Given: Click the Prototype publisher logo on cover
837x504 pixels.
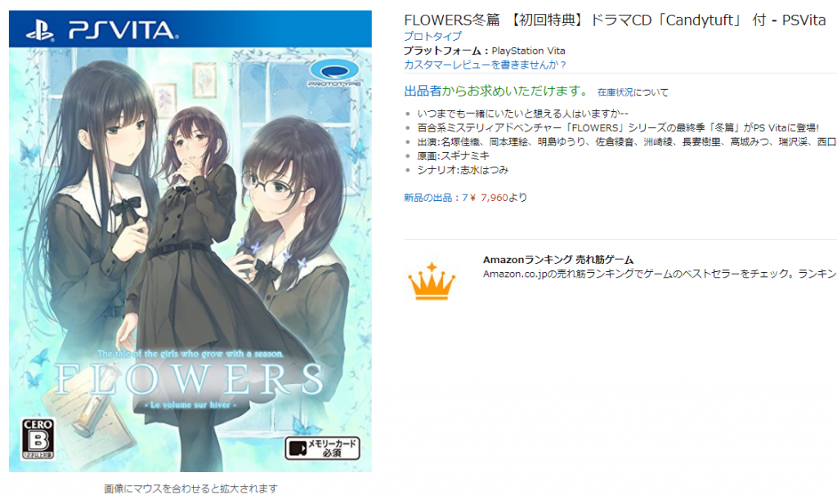Looking at the screenshot, I should click(x=334, y=73).
